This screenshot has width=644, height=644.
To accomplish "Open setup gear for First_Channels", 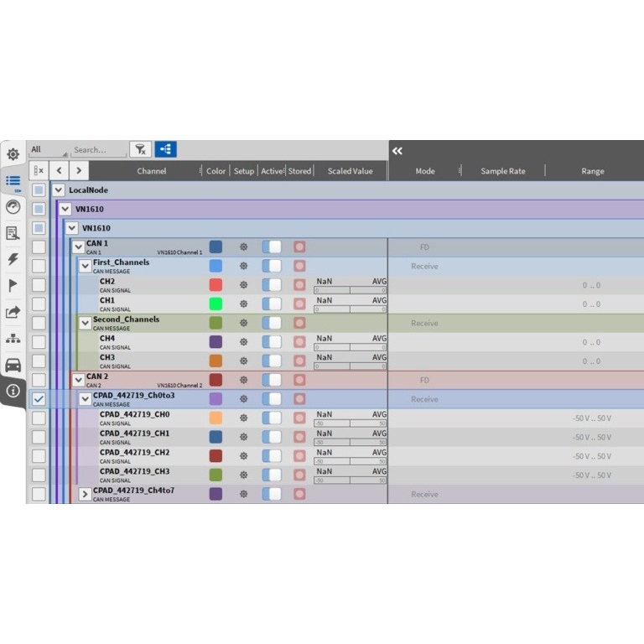I will (243, 266).
